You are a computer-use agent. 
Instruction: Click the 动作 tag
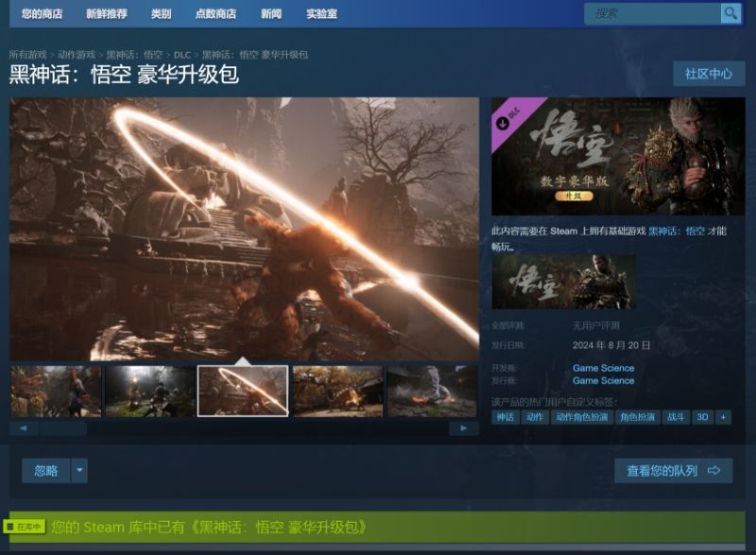tap(535, 417)
